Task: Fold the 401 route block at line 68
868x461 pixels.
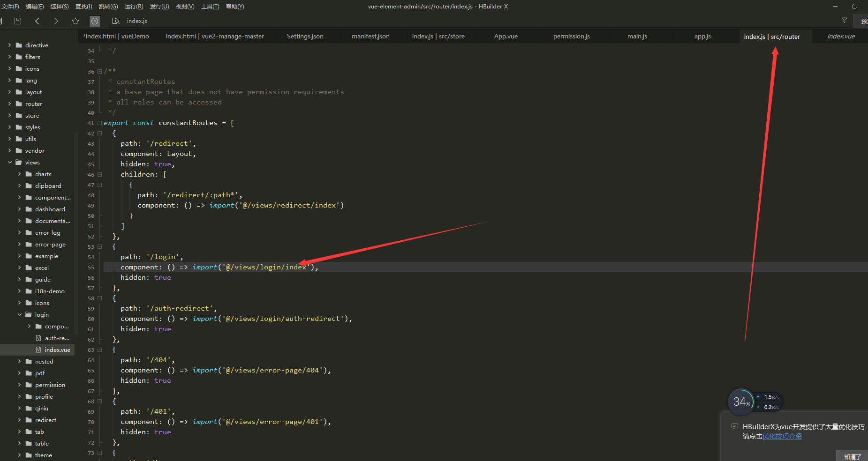Action: pyautogui.click(x=99, y=402)
